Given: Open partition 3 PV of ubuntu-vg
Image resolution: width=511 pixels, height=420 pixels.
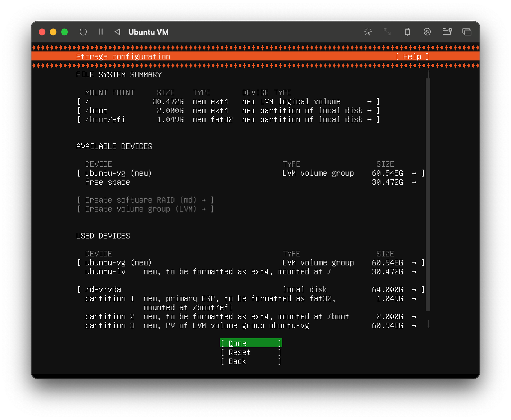Looking at the screenshot, I should pos(251,325).
